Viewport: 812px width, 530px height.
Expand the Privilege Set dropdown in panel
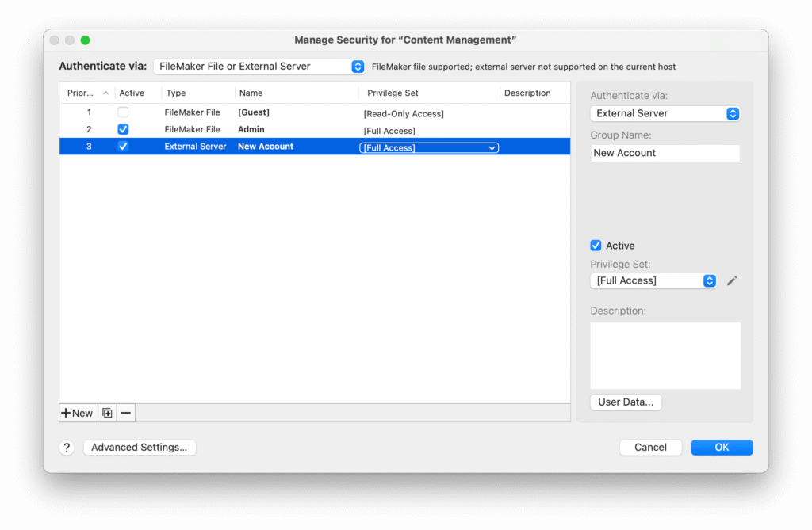coord(653,281)
